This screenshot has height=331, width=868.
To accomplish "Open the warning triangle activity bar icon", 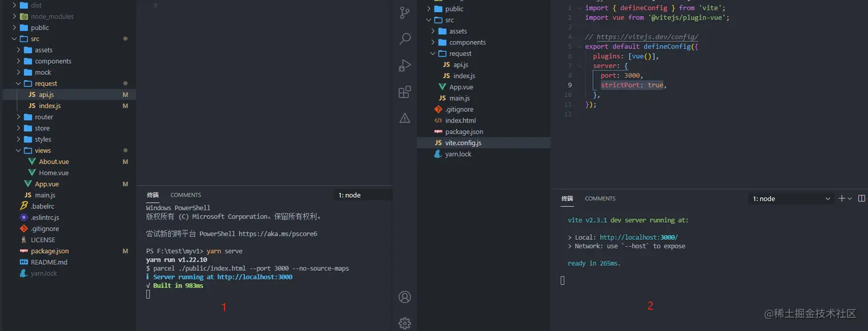I will pyautogui.click(x=405, y=118).
